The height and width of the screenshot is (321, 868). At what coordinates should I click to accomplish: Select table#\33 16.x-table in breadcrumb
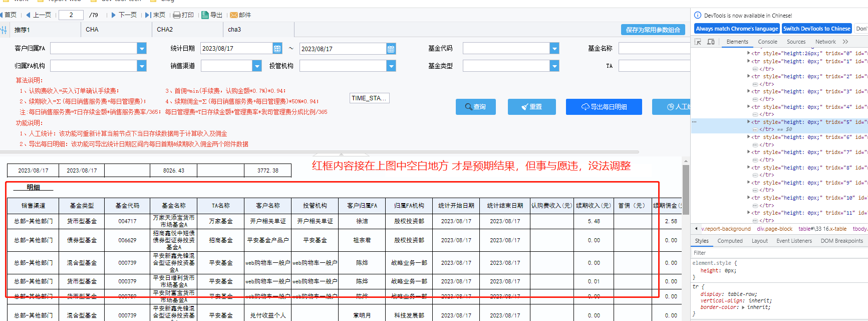(822, 229)
